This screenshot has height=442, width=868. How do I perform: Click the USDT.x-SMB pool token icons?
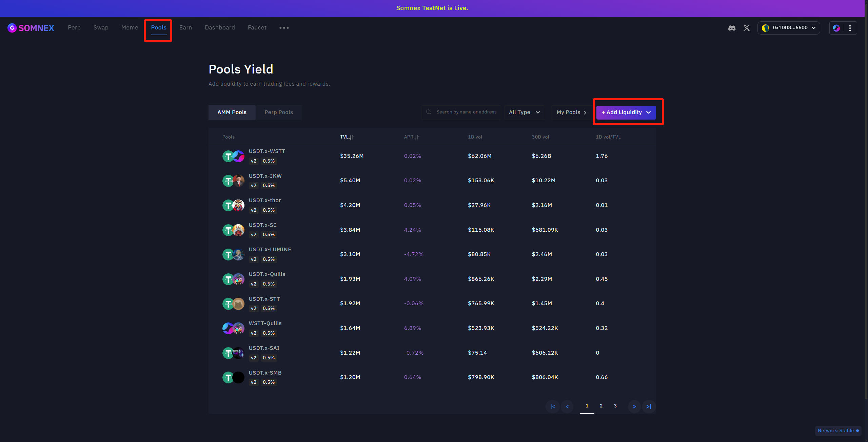pyautogui.click(x=233, y=377)
